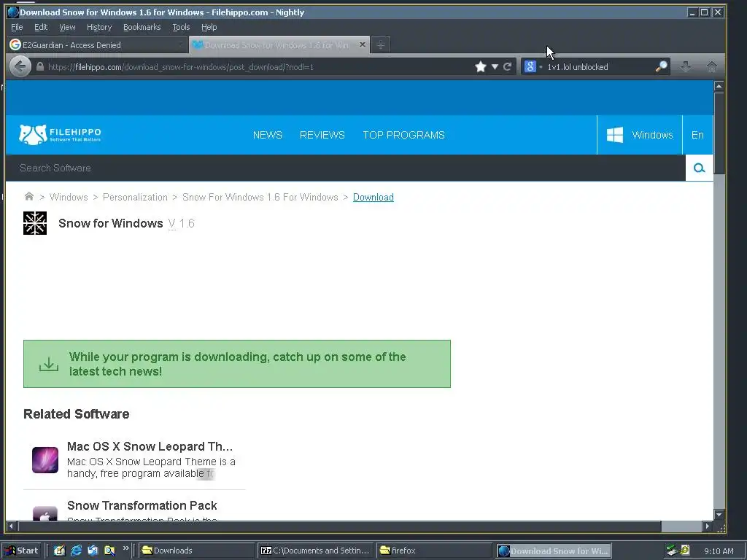
Task: Switch to firefox folder taskbar button
Action: tap(433, 551)
